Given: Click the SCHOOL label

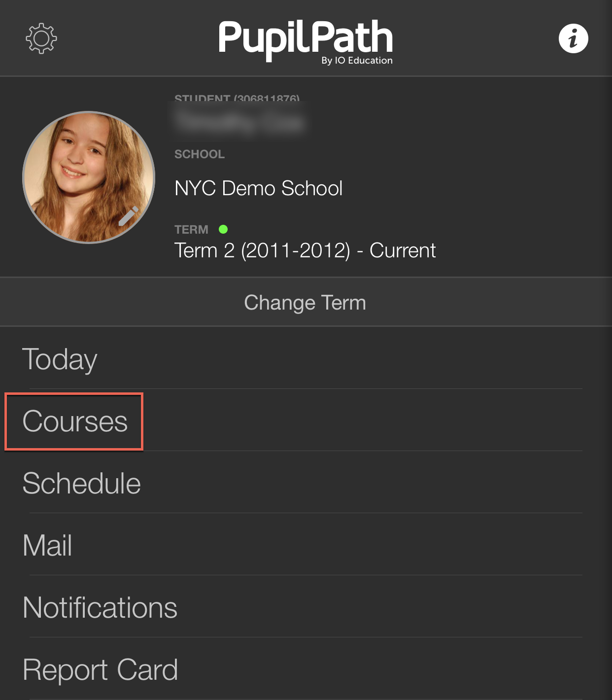Looking at the screenshot, I should click(x=200, y=154).
